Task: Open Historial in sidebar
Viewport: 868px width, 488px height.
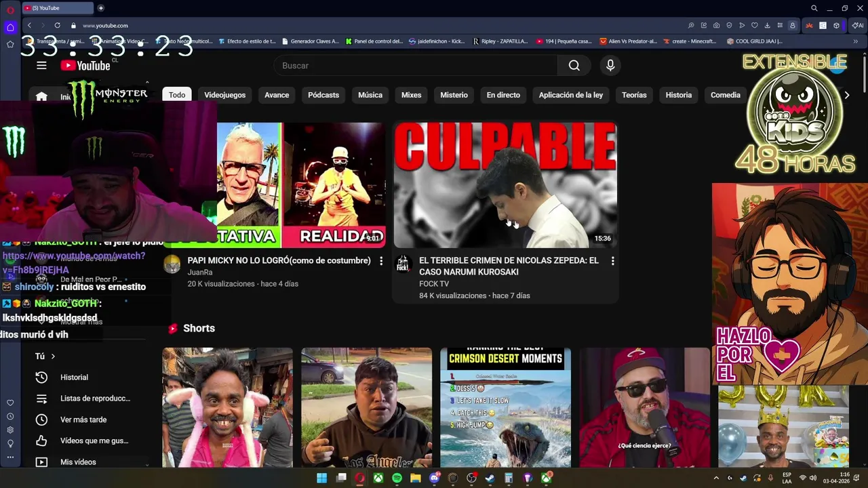Action: click(x=74, y=378)
